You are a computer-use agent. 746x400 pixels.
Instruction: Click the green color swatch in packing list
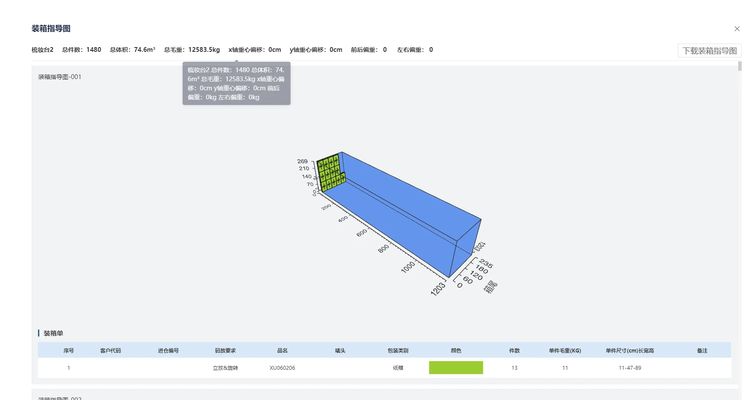click(x=455, y=368)
